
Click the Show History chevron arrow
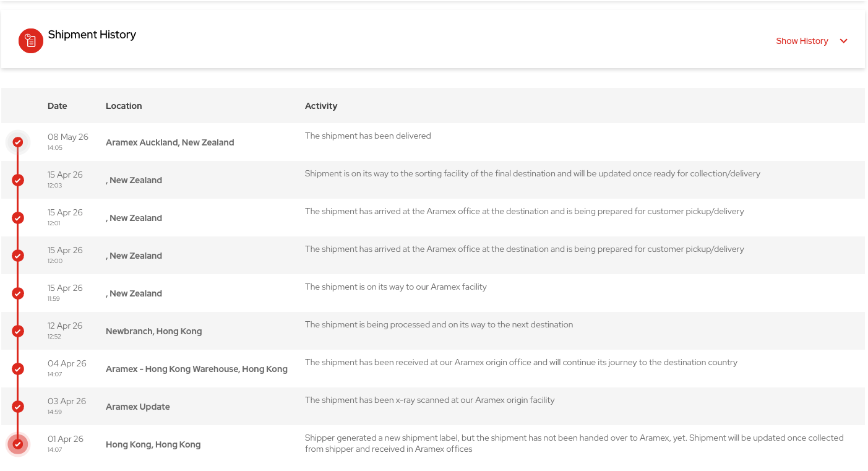coord(844,41)
